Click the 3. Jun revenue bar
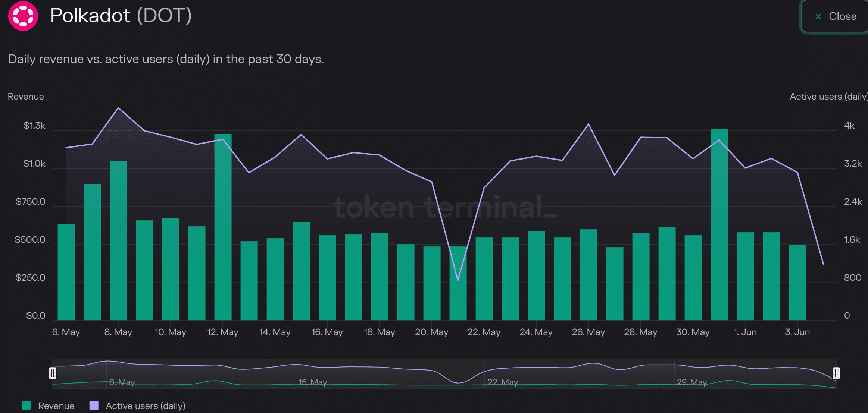868x413 pixels. [797, 283]
